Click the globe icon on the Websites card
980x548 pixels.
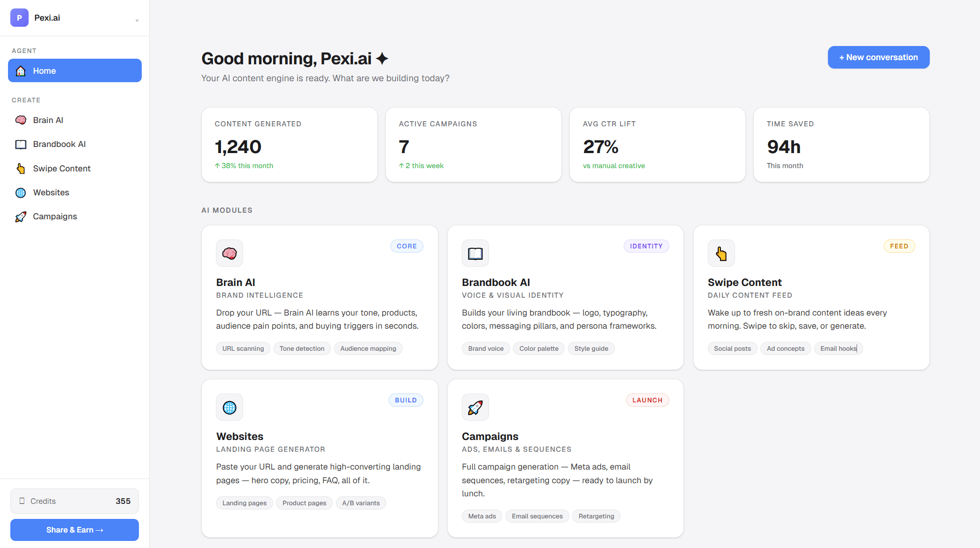click(229, 407)
